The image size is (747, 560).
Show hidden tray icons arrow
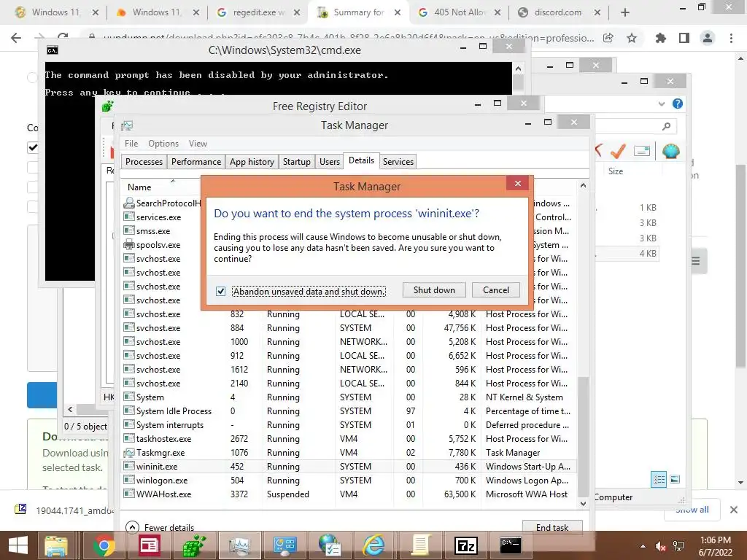pos(643,546)
